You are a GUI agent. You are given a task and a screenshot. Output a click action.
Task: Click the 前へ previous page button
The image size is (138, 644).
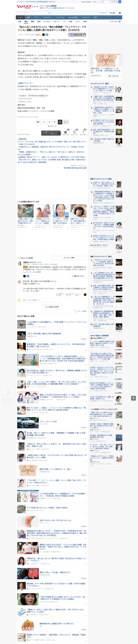click(38, 122)
